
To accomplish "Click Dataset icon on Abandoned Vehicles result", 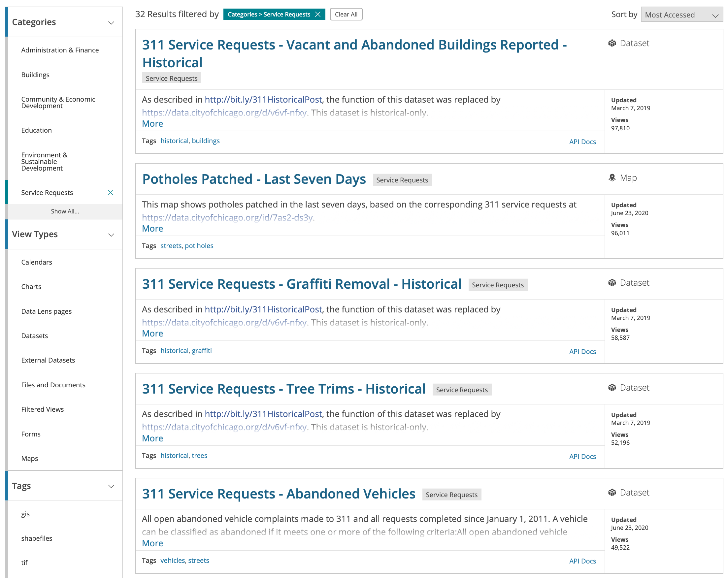I will pos(612,493).
